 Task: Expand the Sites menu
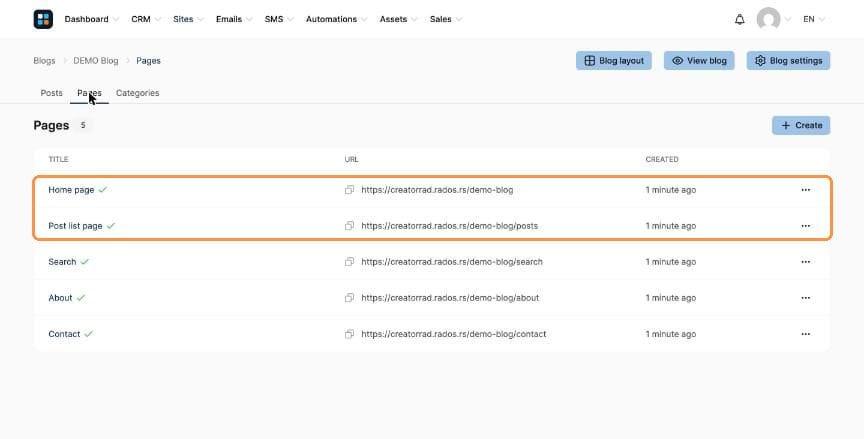tap(188, 19)
